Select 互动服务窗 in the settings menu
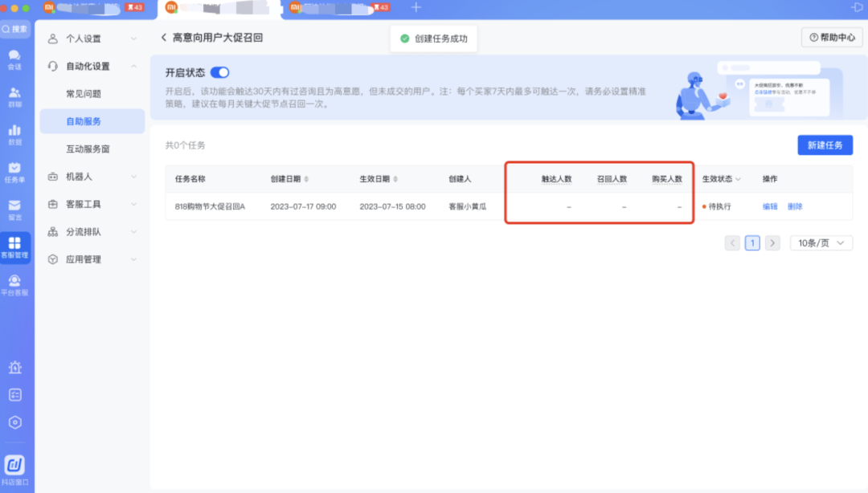Image resolution: width=868 pixels, height=493 pixels. point(88,149)
